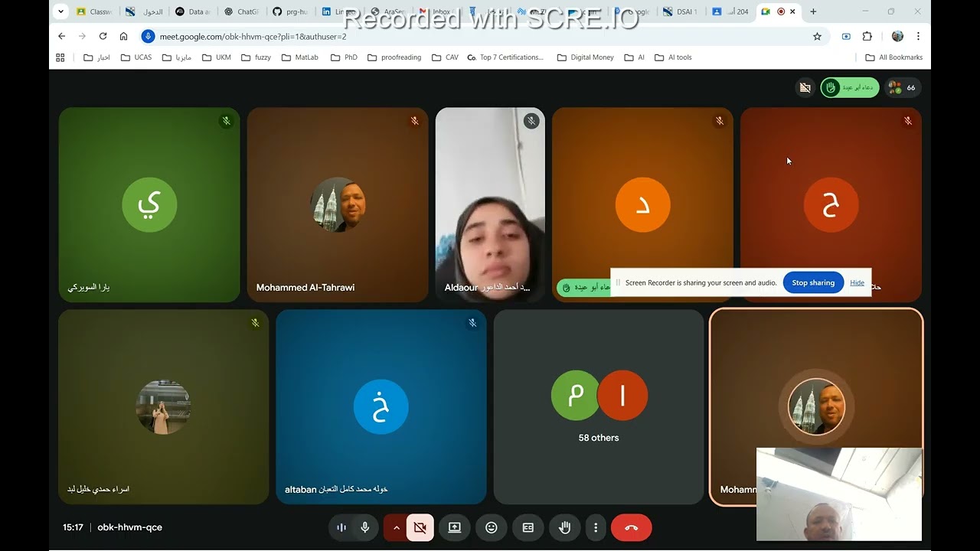Click Stop sharing in the banner

(x=813, y=282)
